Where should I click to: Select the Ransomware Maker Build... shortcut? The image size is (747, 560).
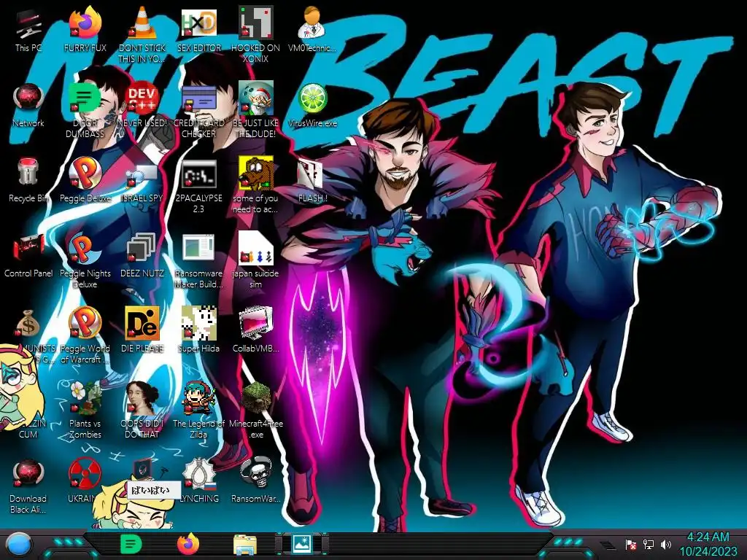[198, 262]
